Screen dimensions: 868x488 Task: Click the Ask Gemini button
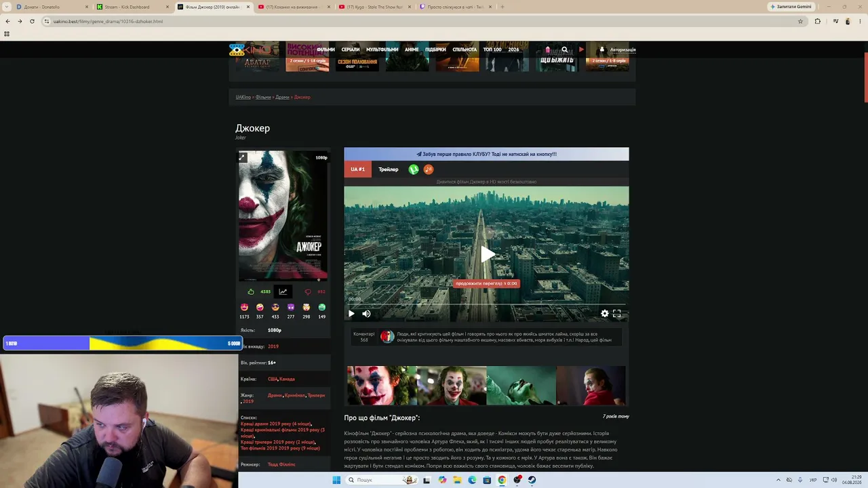pos(791,7)
